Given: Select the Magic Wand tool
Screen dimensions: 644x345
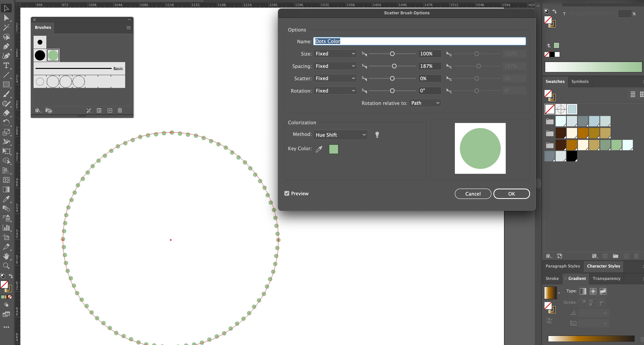Looking at the screenshot, I should click(x=6, y=27).
